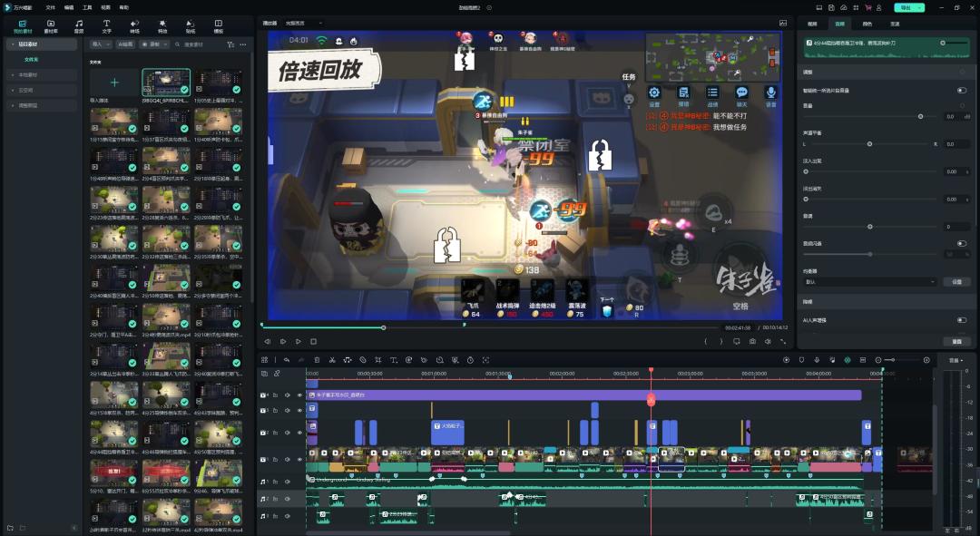Mute the speaker of audio track 1
Screen dimensions: 980x536
point(288,482)
